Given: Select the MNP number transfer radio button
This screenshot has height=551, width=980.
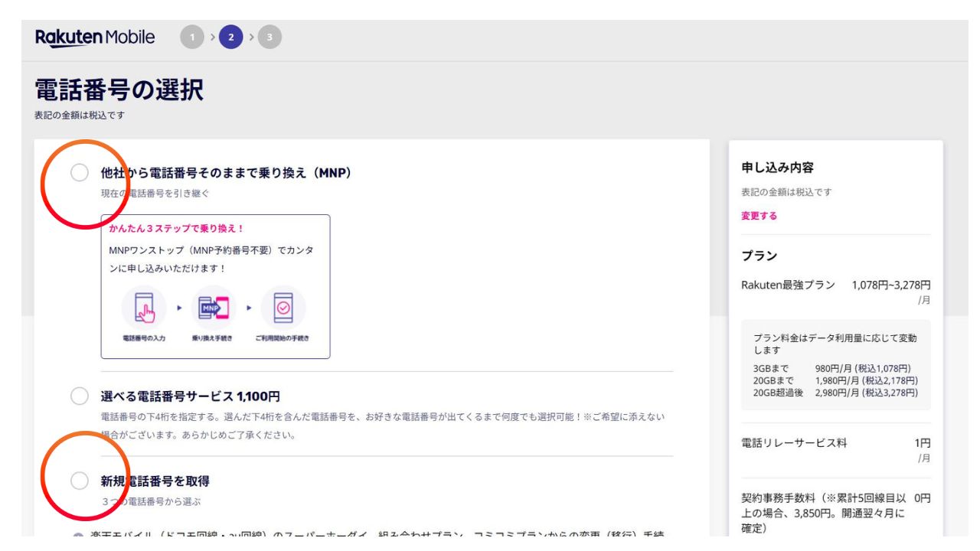Looking at the screenshot, I should point(80,173).
